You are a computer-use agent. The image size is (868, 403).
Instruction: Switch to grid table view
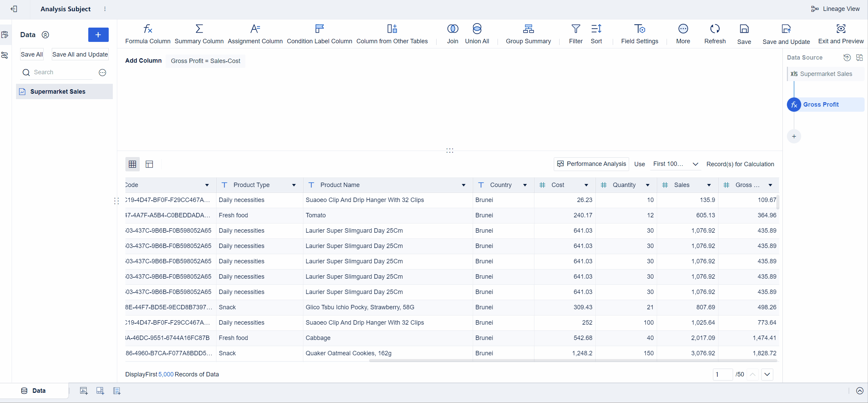[x=133, y=164]
